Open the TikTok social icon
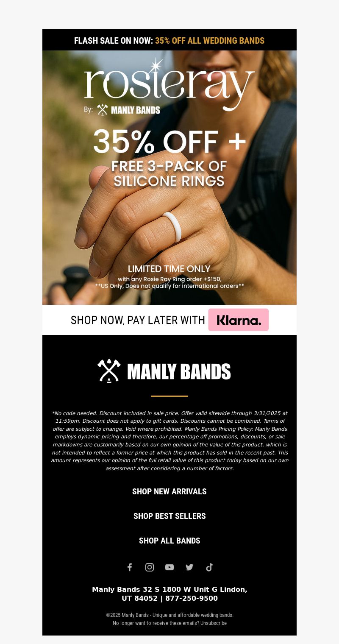 pos(209,567)
